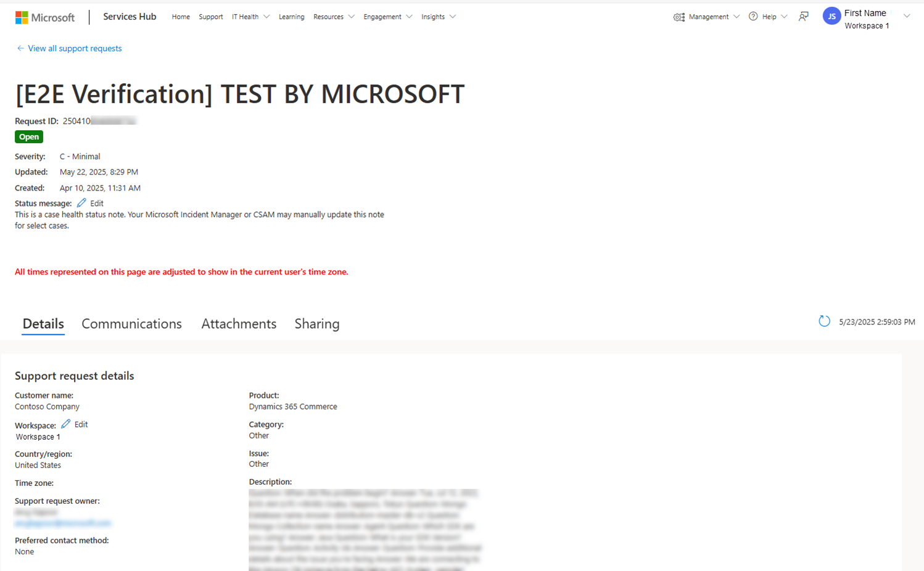Viewport: 924px width, 571px height.
Task: Click the refresh icon near timestamp
Action: (824, 321)
